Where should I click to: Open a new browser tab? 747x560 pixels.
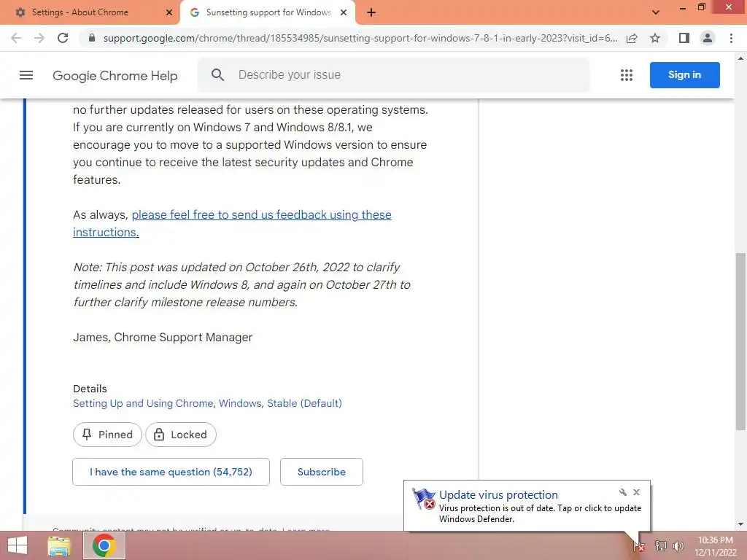click(371, 12)
